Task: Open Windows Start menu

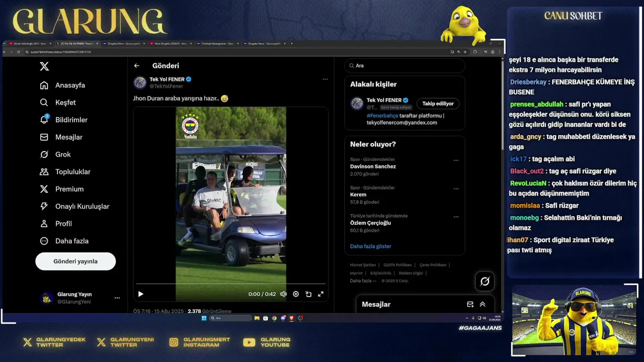Action: tap(204, 318)
